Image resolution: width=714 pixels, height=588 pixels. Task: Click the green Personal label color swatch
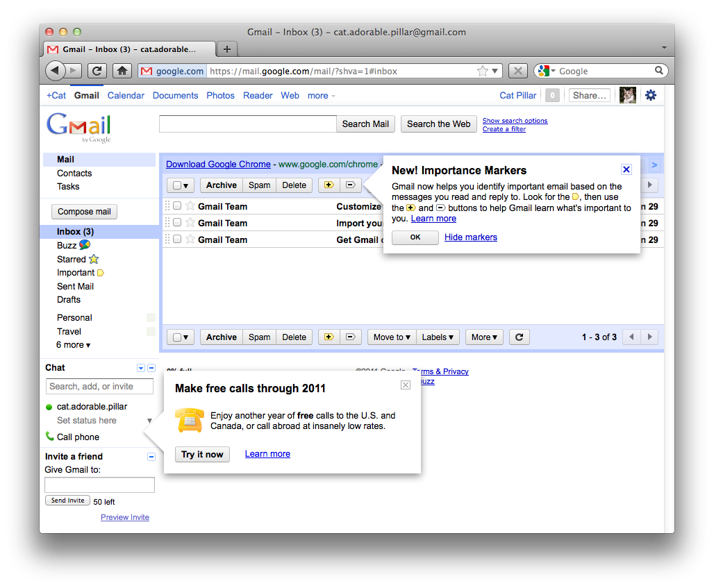click(151, 318)
